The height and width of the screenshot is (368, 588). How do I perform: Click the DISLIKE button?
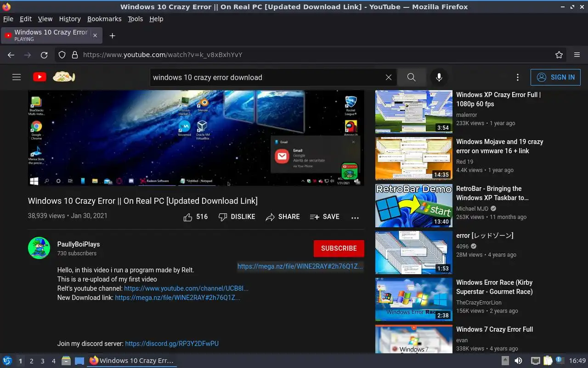237,217
